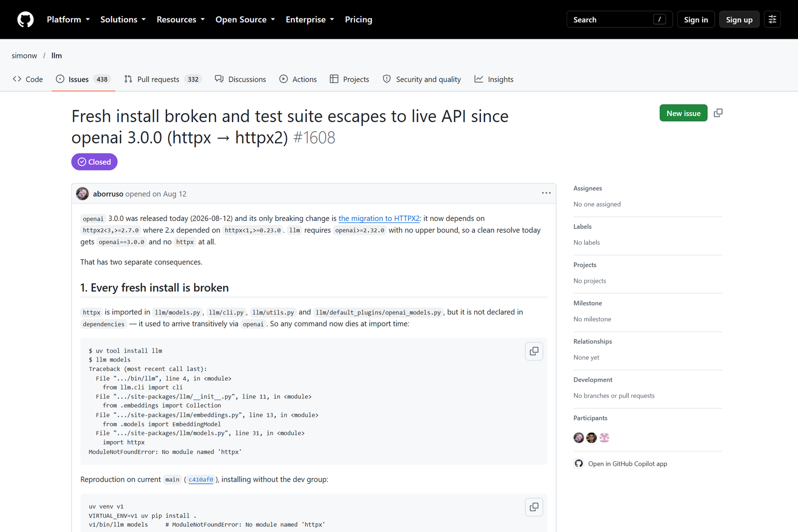Switch to the Discussions tab
The width and height of the screenshot is (798, 532).
coord(240,79)
